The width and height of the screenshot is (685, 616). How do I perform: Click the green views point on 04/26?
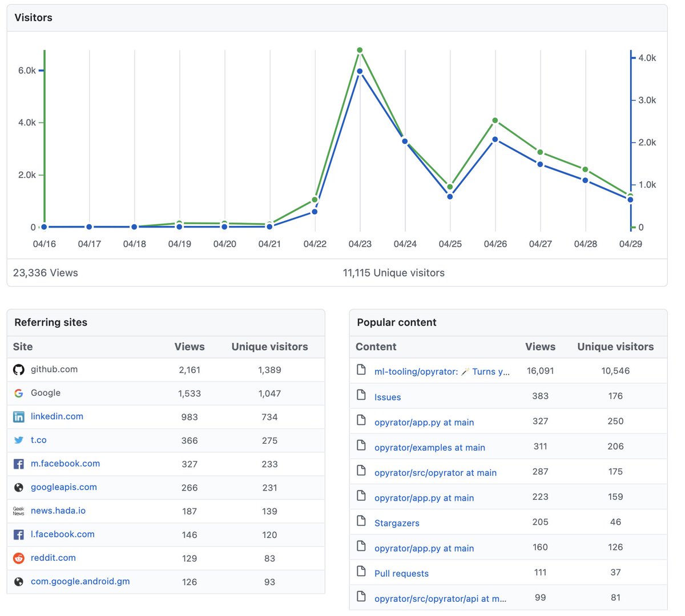495,120
